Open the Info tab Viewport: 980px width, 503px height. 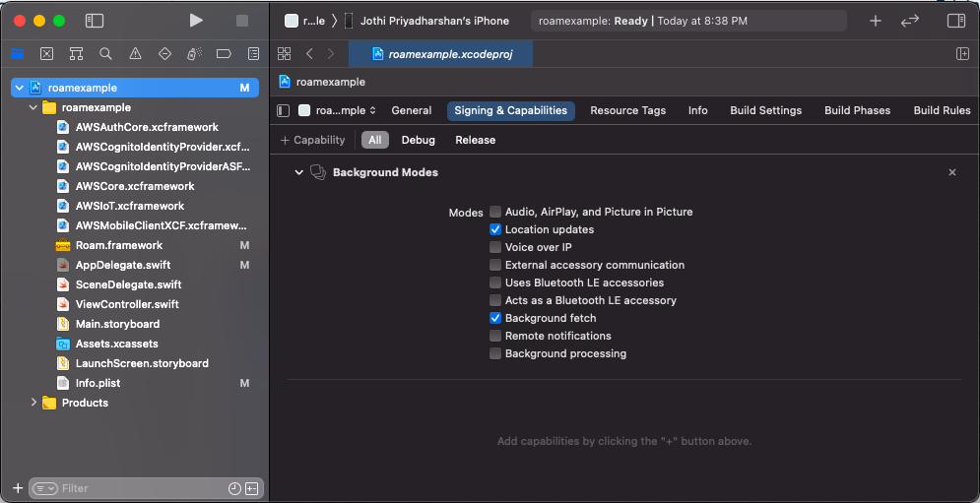pyautogui.click(x=698, y=110)
